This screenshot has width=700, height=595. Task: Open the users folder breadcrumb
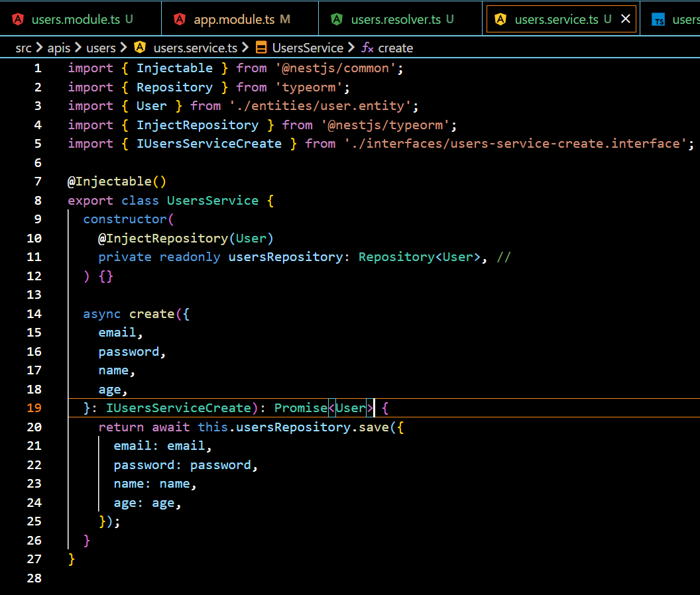click(101, 48)
